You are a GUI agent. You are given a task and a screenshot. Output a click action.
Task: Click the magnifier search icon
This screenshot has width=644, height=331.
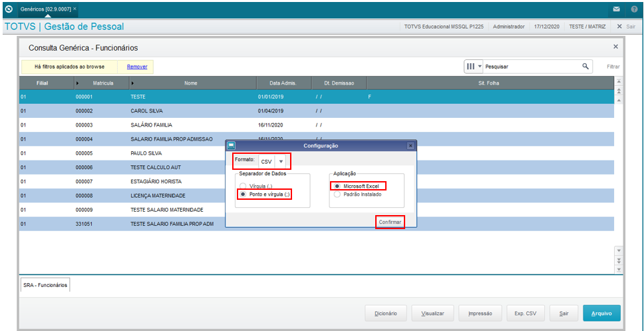click(x=585, y=66)
